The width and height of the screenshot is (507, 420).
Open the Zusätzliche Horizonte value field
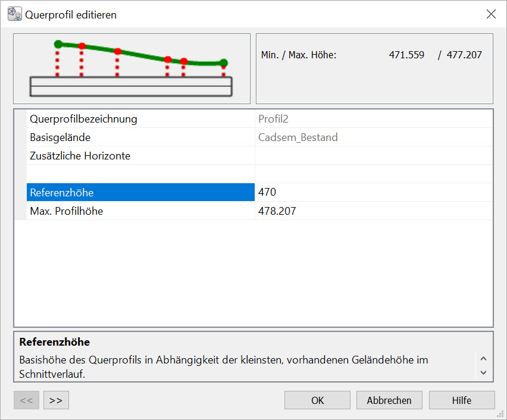(x=373, y=156)
